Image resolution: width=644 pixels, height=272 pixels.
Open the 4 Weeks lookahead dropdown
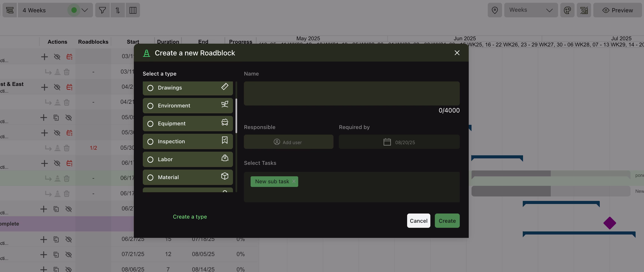55,10
